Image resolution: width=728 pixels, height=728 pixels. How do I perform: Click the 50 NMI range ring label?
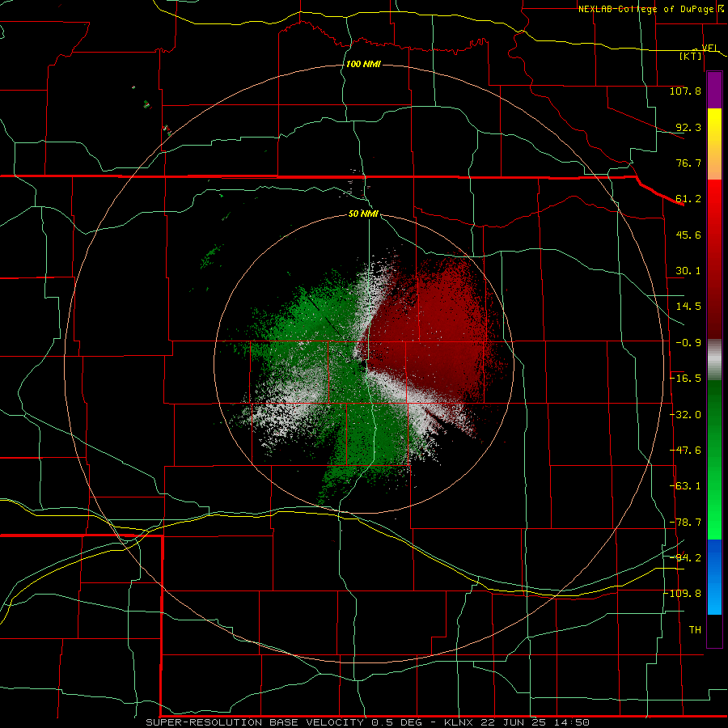363,214
